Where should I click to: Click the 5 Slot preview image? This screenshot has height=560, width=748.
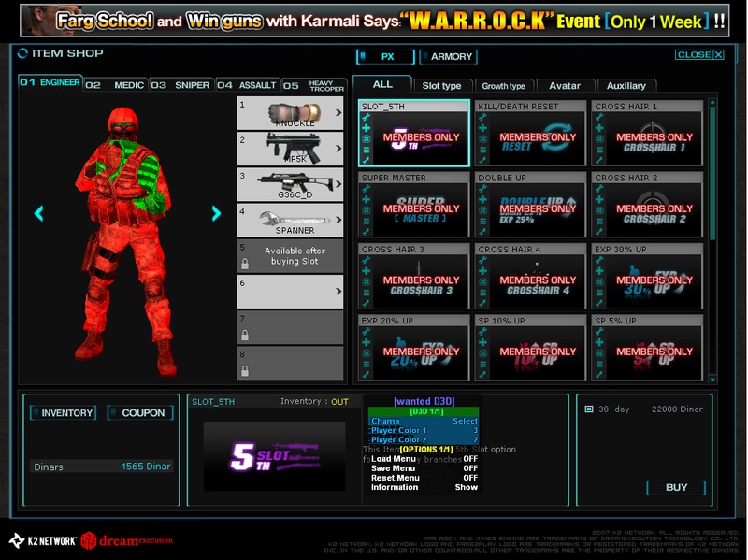tap(274, 456)
